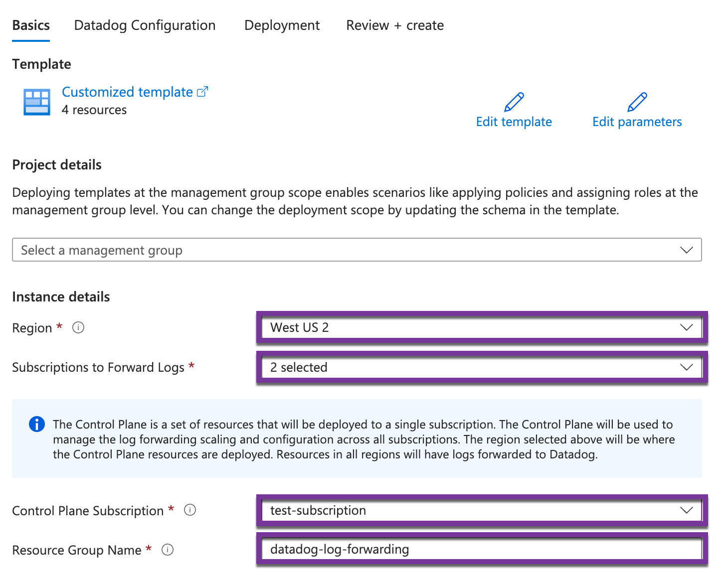
Task: Click the Customized template grid icon
Action: (x=36, y=102)
